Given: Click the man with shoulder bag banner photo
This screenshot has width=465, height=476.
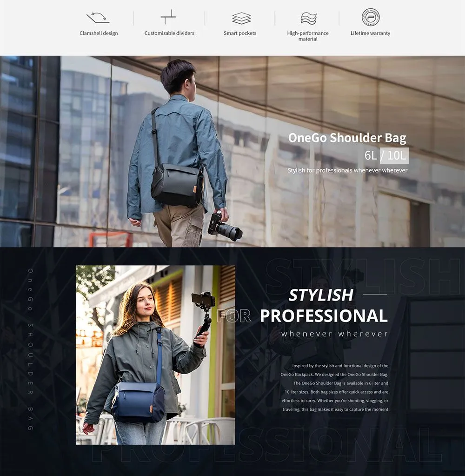Looking at the screenshot, I should [232, 151].
